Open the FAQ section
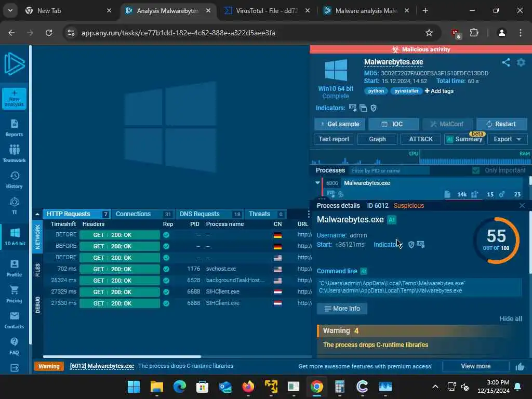This screenshot has height=399, width=532. point(14,346)
